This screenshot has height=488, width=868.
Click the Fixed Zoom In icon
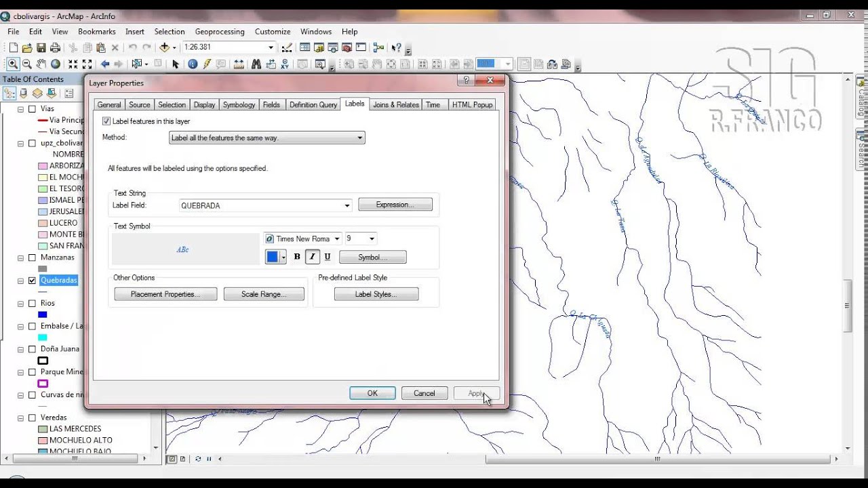coord(73,64)
